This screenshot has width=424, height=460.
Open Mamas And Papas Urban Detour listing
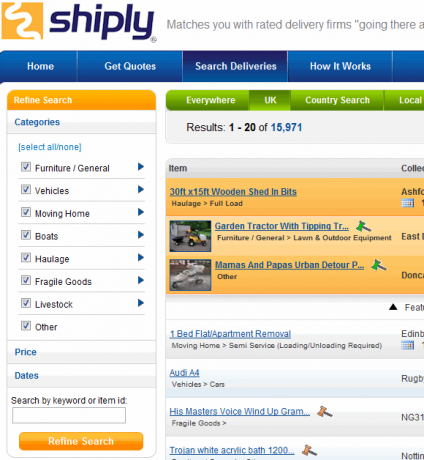pos(289,265)
